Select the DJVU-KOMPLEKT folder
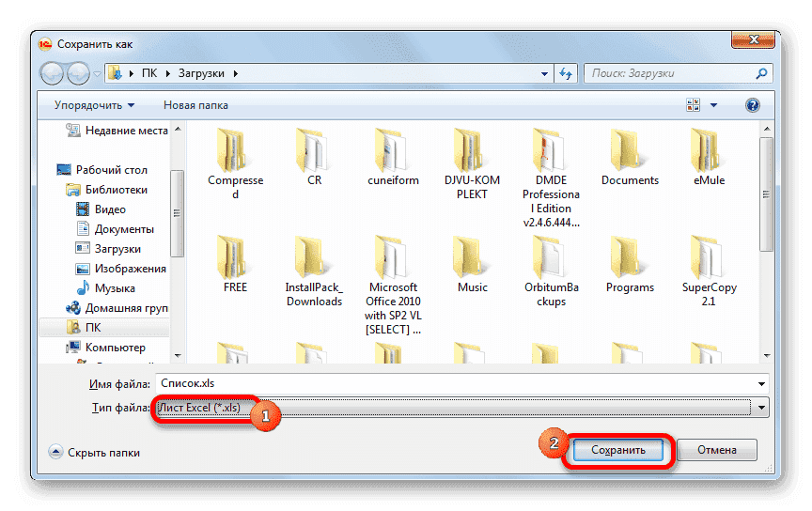The image size is (812, 511). (x=472, y=163)
